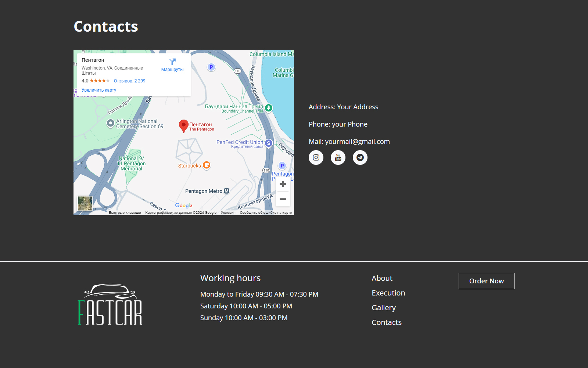Switch map to satellite view thumbnail
The width and height of the screenshot is (588, 368).
[x=85, y=203]
